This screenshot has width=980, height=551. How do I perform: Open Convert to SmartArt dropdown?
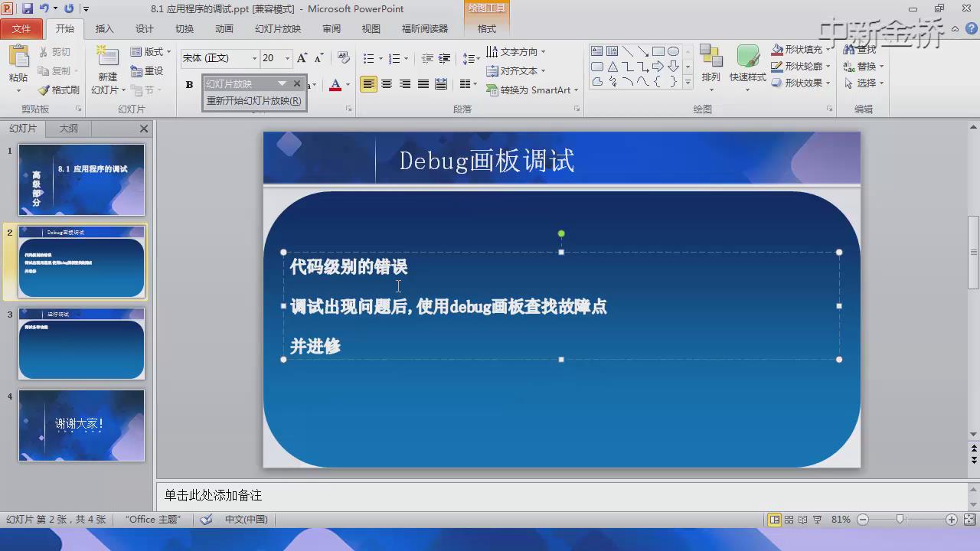pyautogui.click(x=533, y=90)
